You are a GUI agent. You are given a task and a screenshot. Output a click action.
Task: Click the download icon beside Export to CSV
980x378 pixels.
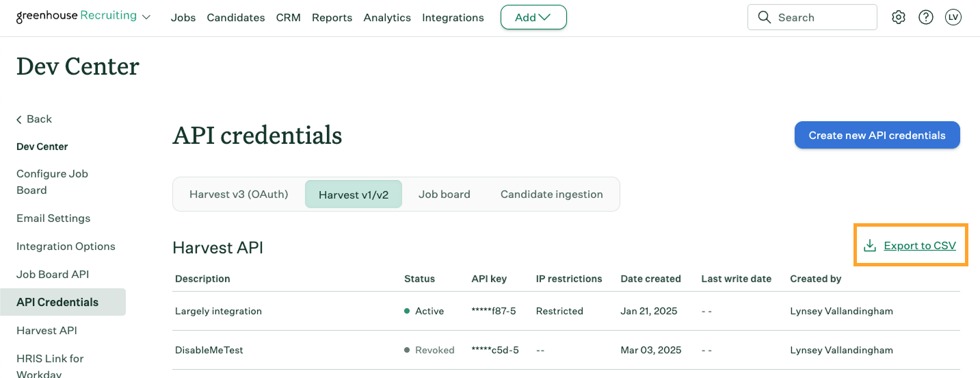tap(870, 246)
